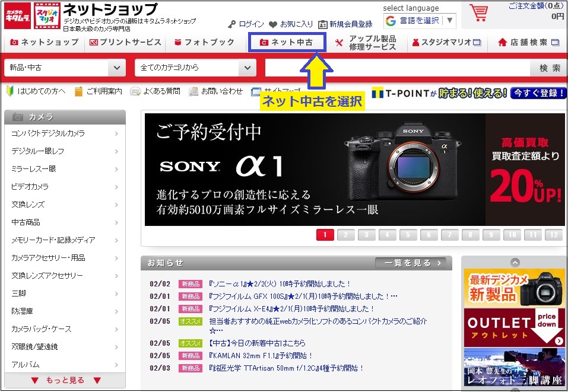Click the heart favorites icon
Screen dimensions: 568x392
coord(273,24)
